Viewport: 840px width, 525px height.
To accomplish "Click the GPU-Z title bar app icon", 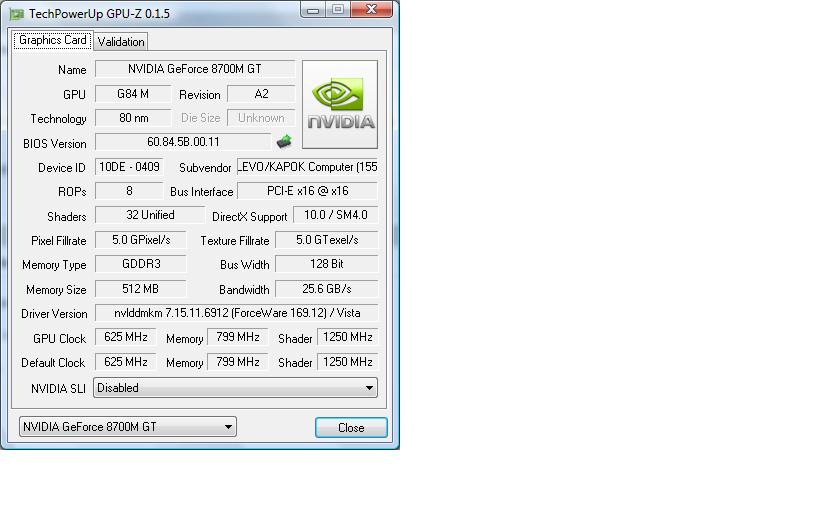I will tap(17, 14).
